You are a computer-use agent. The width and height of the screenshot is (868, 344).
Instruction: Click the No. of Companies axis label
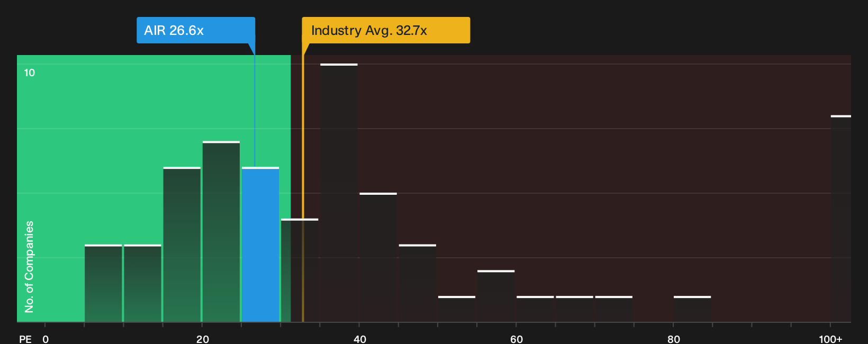[29, 267]
